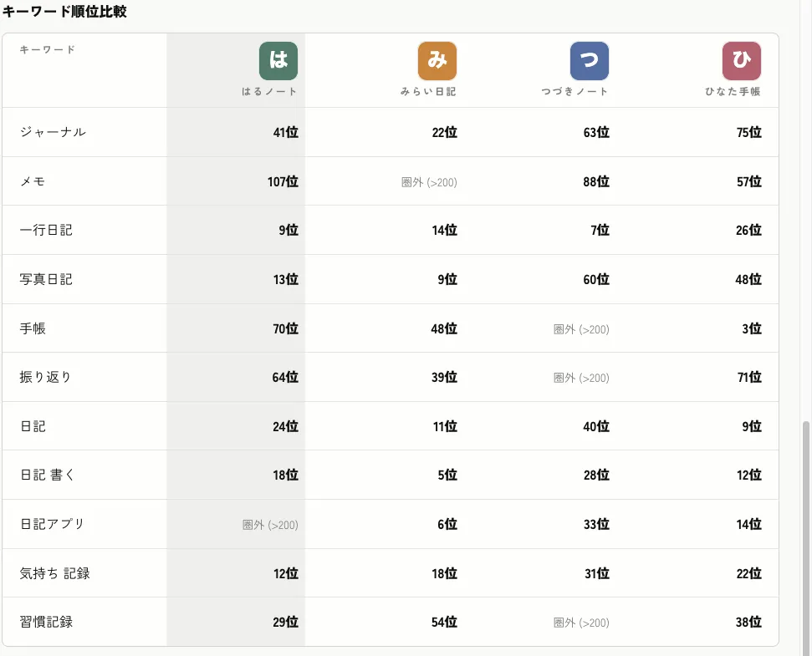Click the 圏外 (>200) cell in 手帳 row
This screenshot has width=812, height=656.
click(x=581, y=329)
